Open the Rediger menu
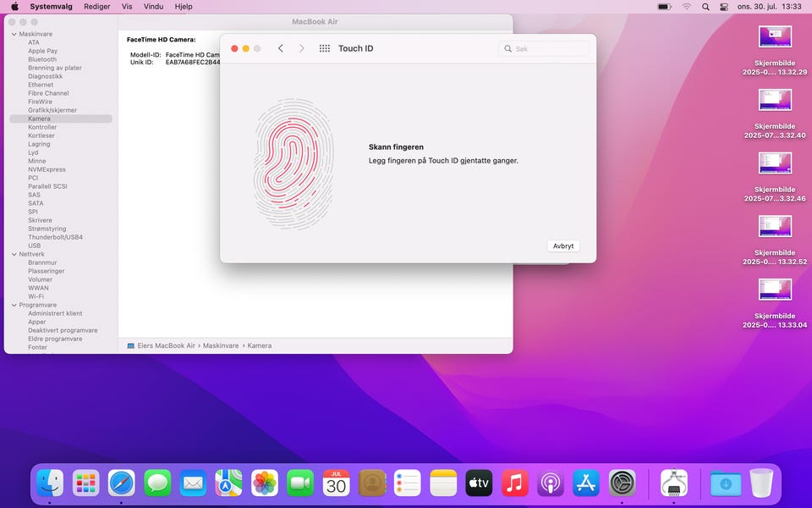812x508 pixels. [96, 6]
